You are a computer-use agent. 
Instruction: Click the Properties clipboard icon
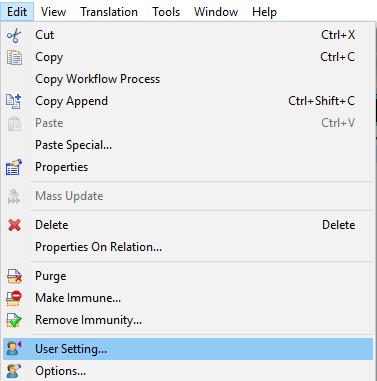click(x=14, y=167)
